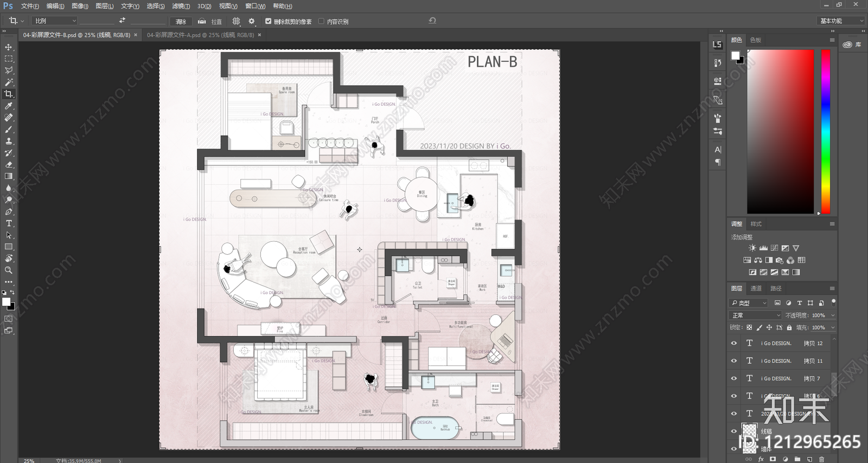The width and height of the screenshot is (868, 463).
Task: Switch to the 04-彩屏源文件-A.psd tab
Action: 200,35
